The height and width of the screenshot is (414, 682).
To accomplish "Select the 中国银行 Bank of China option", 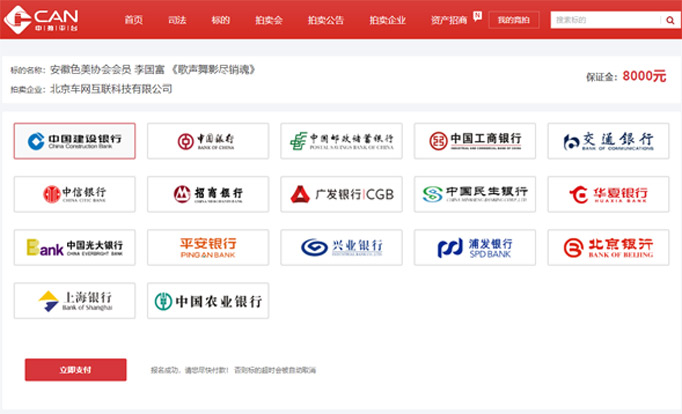I will pyautogui.click(x=208, y=141).
